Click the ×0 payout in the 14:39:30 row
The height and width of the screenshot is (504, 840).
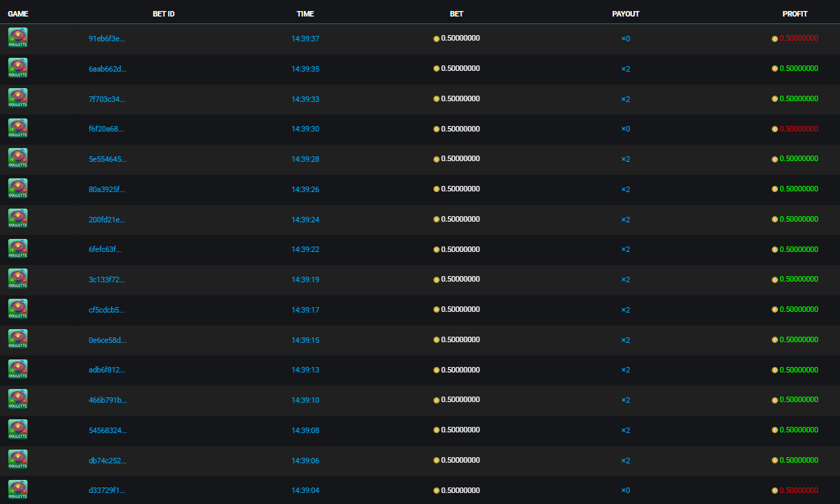click(x=626, y=129)
